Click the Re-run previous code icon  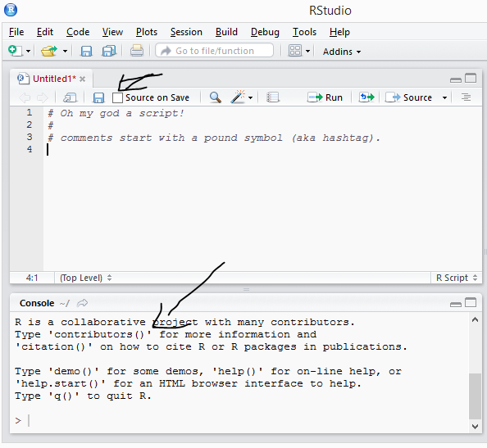pyautogui.click(x=366, y=97)
